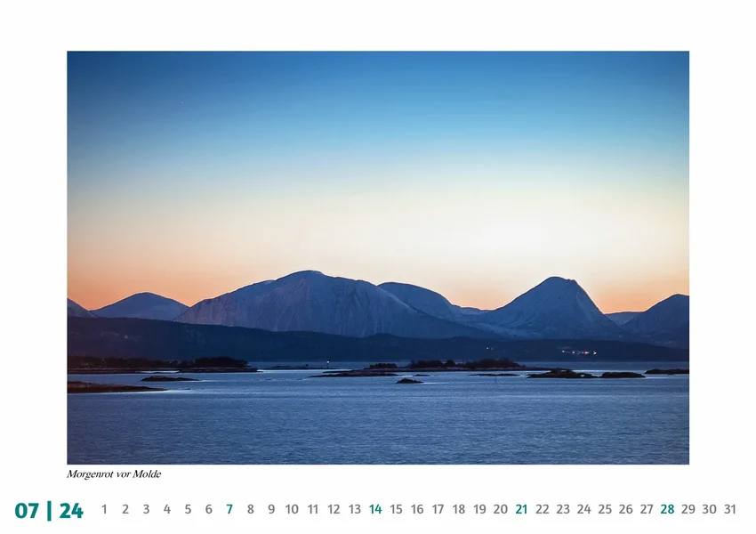Select day 30 in calendar strip

click(x=709, y=509)
